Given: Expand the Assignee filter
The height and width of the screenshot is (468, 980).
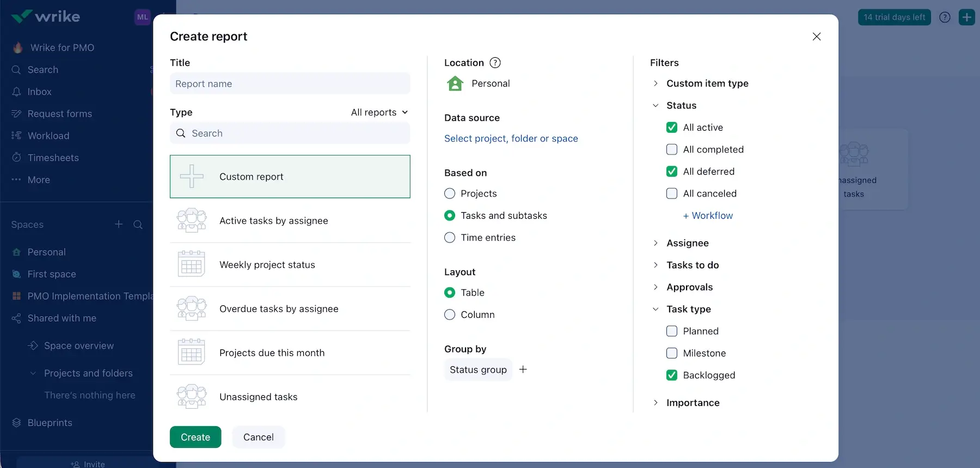Looking at the screenshot, I should (656, 243).
